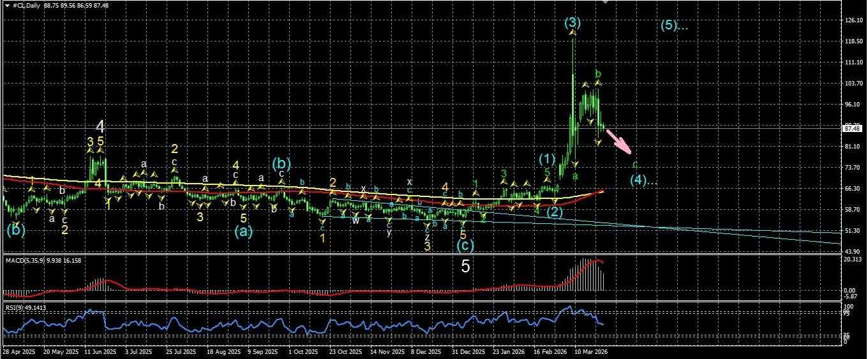
Task: Click the 8 Dec 2025 date label
Action: pos(426,351)
